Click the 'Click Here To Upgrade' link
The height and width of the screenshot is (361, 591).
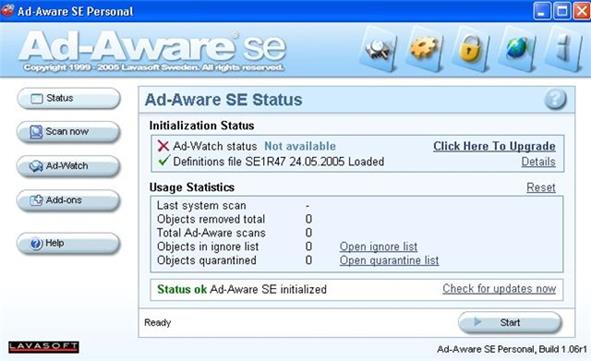[x=494, y=146]
